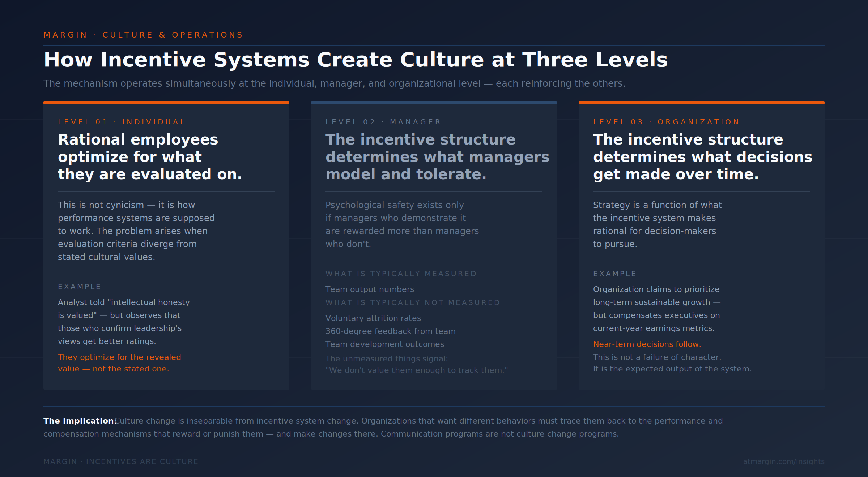The image size is (868, 477).
Task: Click the MARGIN · CULTURE & OPERATIONS header label
Action: pos(142,35)
